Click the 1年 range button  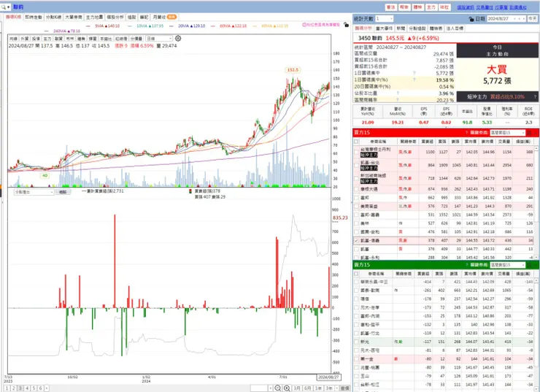click(318, 388)
